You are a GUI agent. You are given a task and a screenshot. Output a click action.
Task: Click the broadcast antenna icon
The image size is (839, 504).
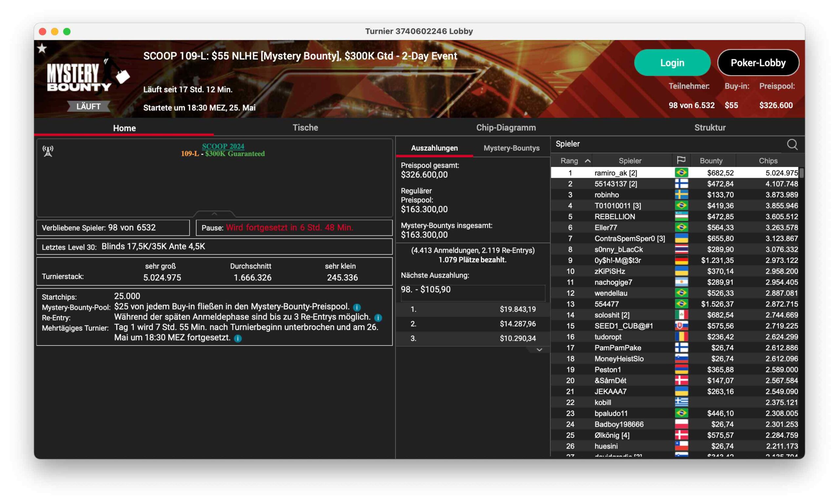[48, 151]
